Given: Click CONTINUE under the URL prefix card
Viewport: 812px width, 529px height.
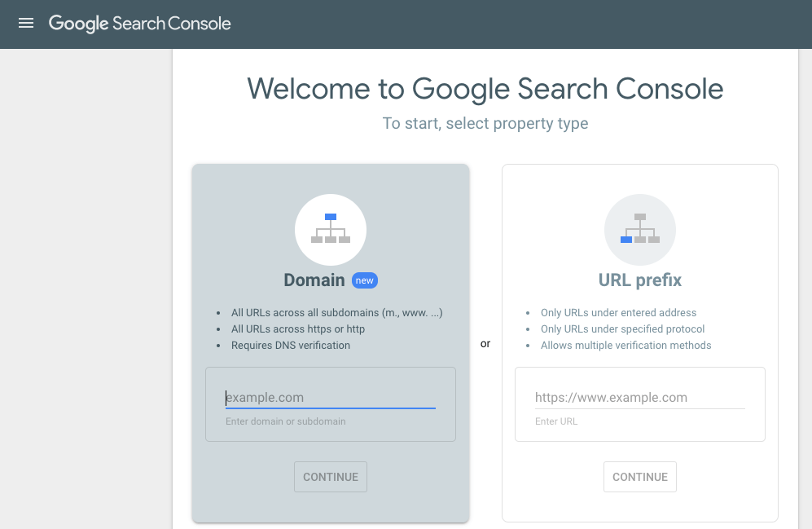Looking at the screenshot, I should pyautogui.click(x=640, y=477).
